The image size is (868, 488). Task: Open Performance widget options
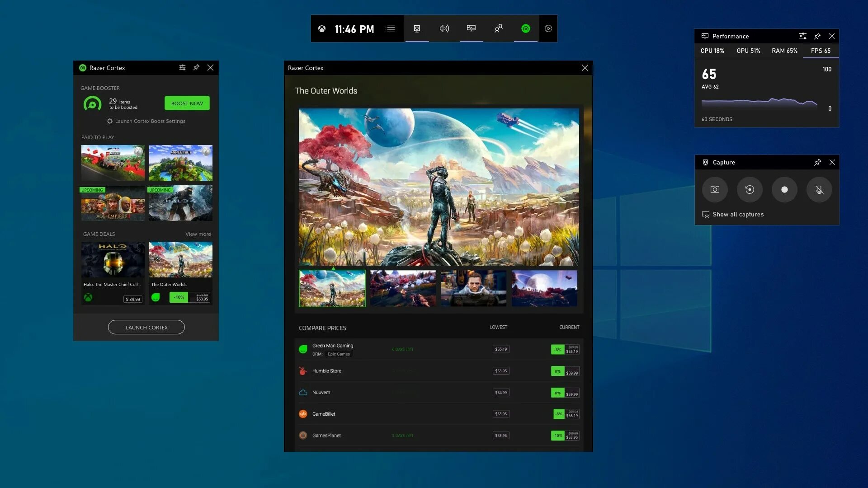[x=802, y=36]
